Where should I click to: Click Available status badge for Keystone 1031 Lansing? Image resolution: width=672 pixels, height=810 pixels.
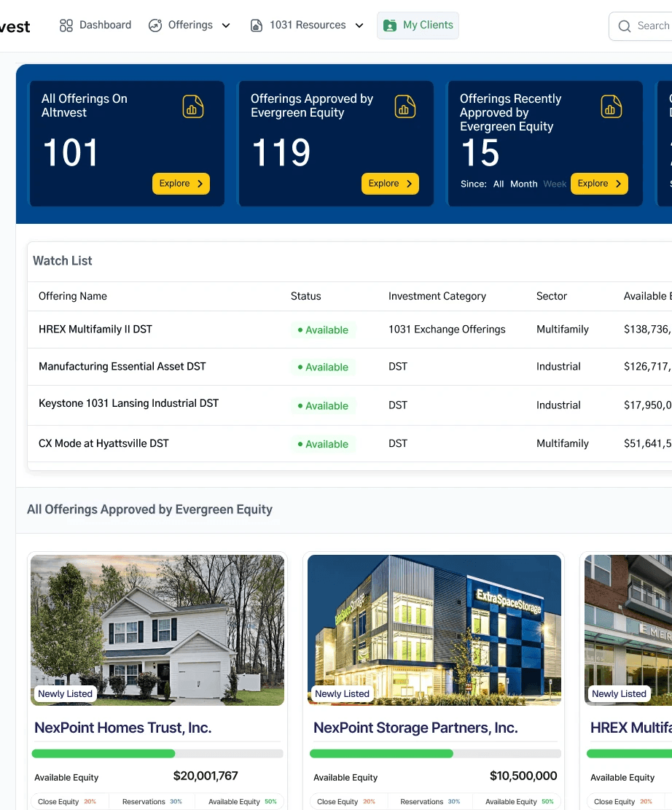coord(324,406)
